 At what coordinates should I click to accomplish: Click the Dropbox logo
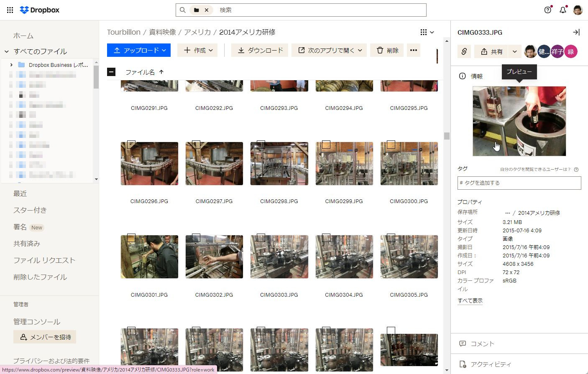pyautogui.click(x=40, y=10)
